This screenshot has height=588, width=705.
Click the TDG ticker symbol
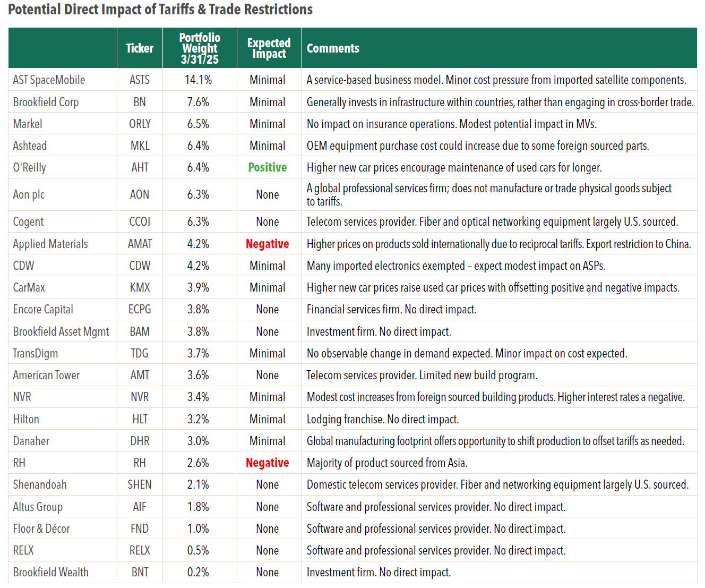[x=140, y=353]
